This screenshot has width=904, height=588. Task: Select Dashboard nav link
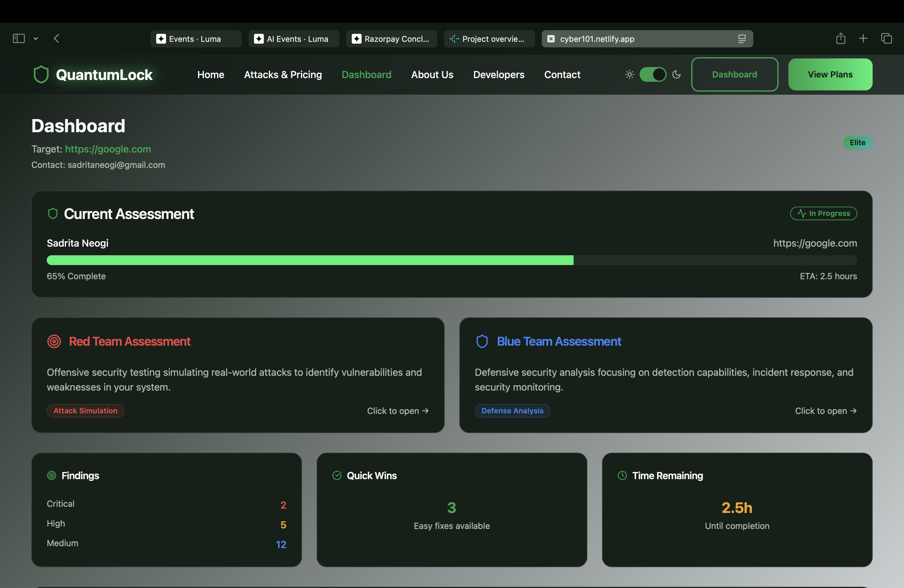click(366, 74)
